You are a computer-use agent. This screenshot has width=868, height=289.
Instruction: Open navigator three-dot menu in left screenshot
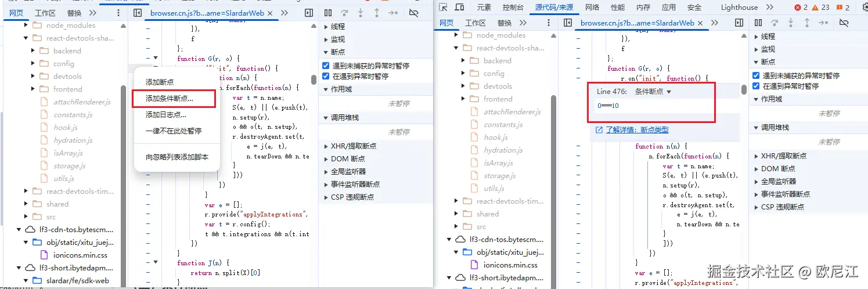tap(118, 13)
